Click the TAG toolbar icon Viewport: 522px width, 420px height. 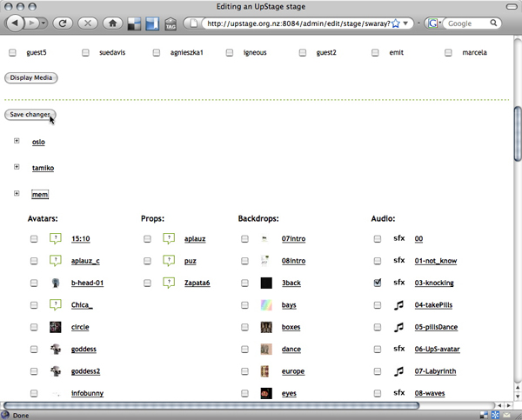click(171, 24)
